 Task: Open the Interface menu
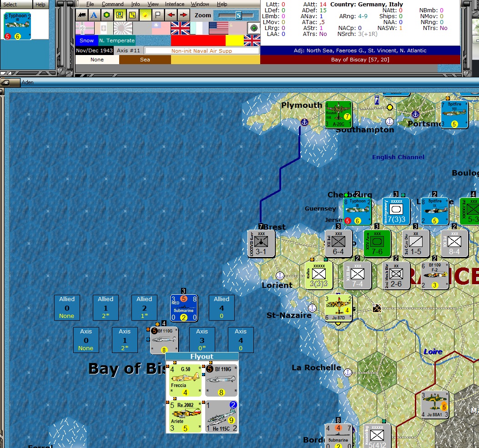pyautogui.click(x=175, y=4)
